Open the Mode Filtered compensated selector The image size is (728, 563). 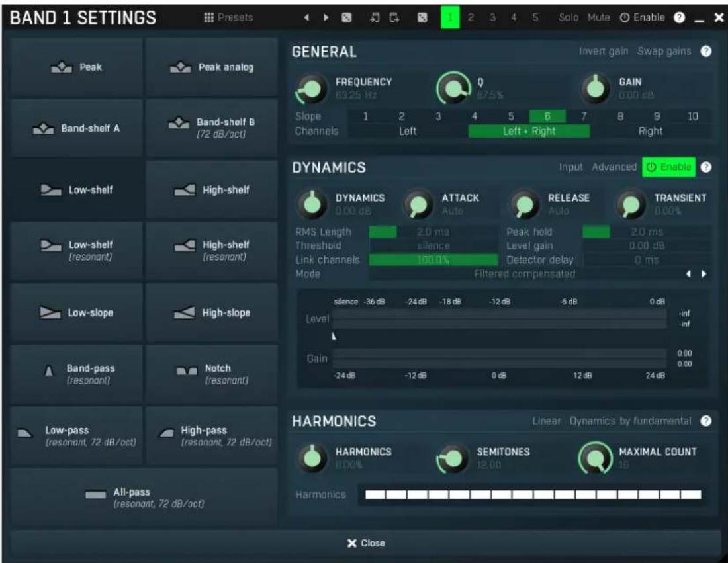tap(525, 274)
